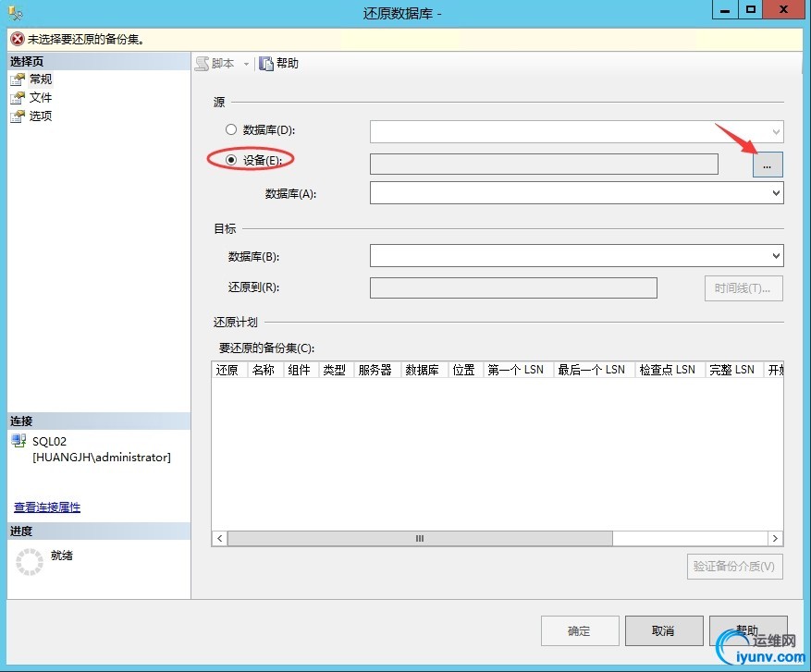The image size is (811, 672).
Task: Click the progress spinner indicator
Action: coord(30,562)
